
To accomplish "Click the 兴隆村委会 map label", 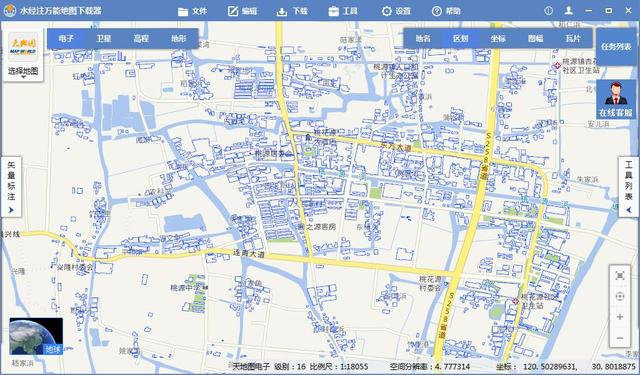I will click(x=75, y=267).
